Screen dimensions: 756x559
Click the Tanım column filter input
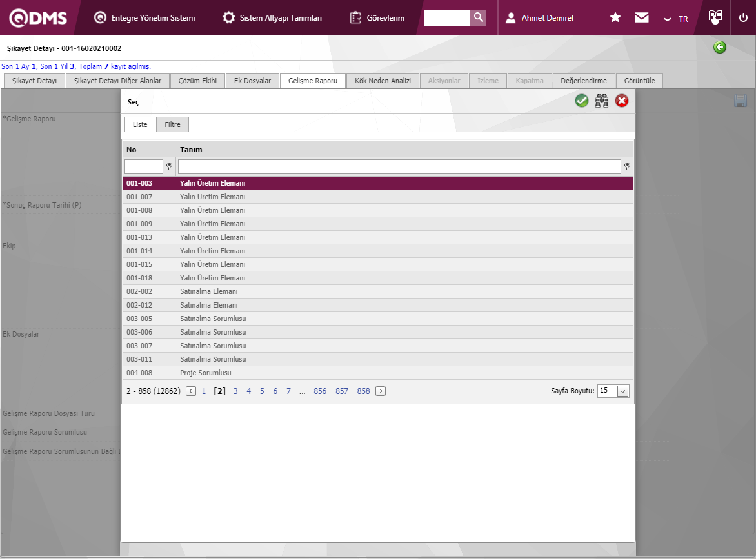pyautogui.click(x=399, y=167)
